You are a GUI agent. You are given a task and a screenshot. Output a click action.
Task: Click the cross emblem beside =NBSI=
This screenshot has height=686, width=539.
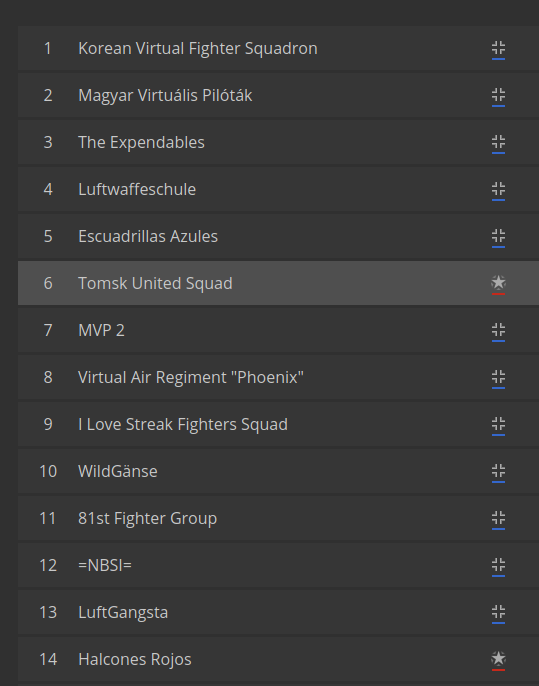click(498, 565)
